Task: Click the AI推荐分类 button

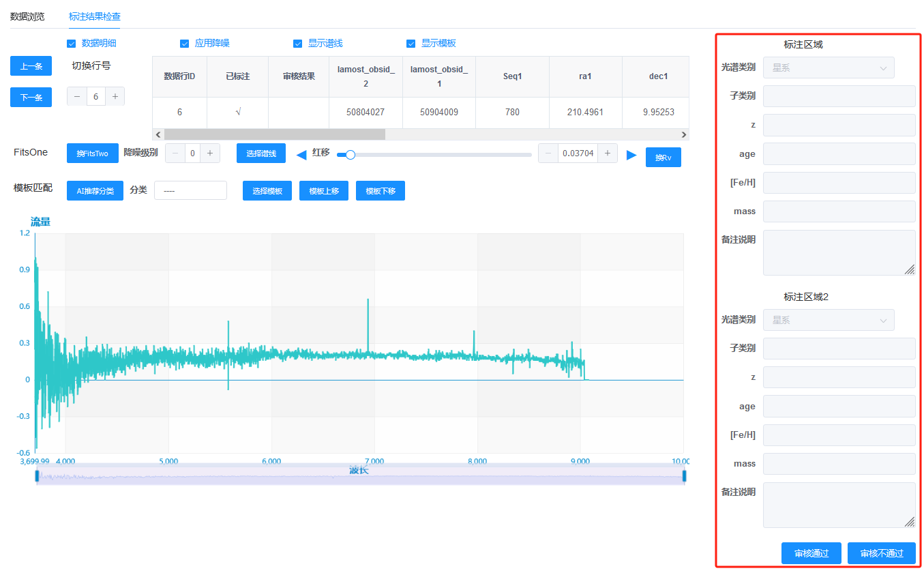Action: (x=95, y=191)
